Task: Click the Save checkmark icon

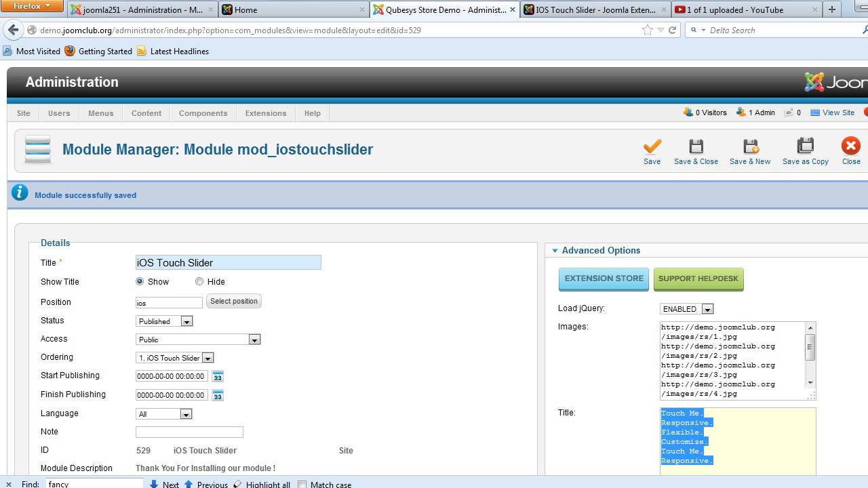Action: click(652, 146)
